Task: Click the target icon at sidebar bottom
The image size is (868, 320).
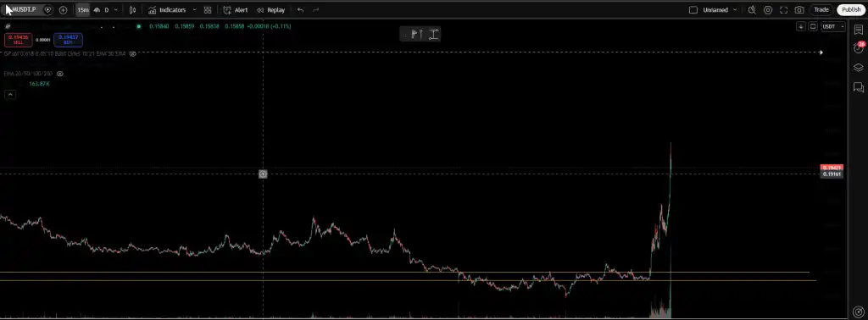Action: point(859,312)
